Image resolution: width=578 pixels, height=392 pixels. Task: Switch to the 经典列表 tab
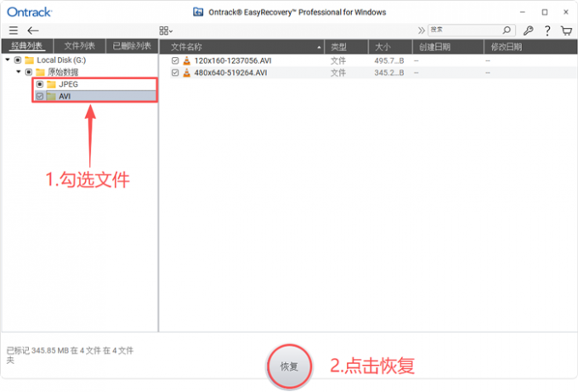click(27, 46)
